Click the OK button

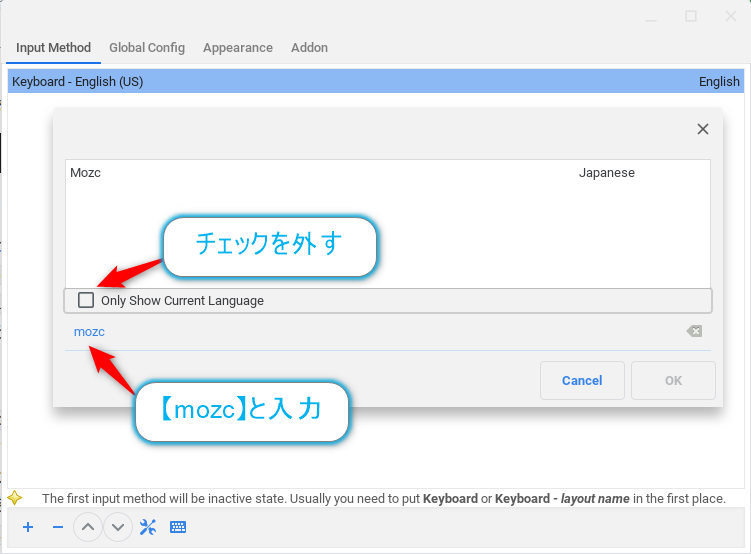point(673,380)
